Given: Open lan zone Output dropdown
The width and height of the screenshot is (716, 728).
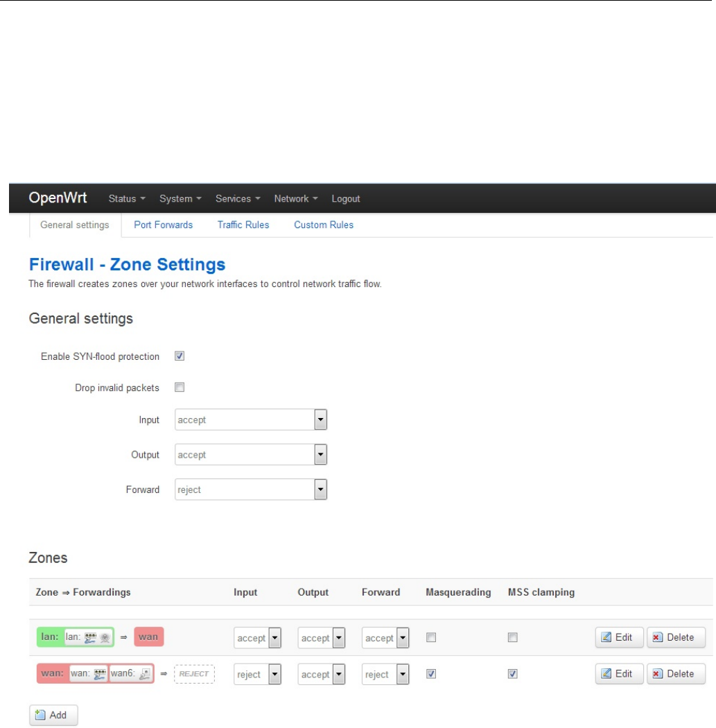Looking at the screenshot, I should (x=322, y=637).
